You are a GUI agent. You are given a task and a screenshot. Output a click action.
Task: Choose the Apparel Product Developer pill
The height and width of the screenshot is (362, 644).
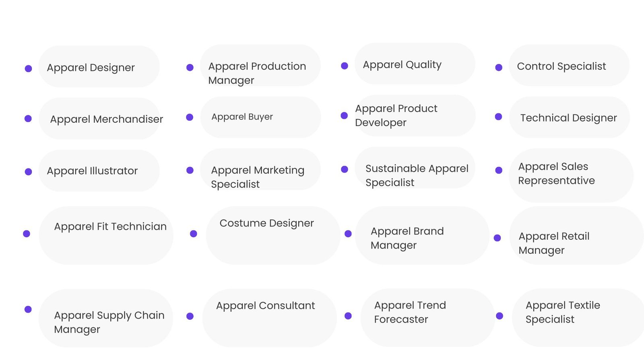[x=415, y=115]
